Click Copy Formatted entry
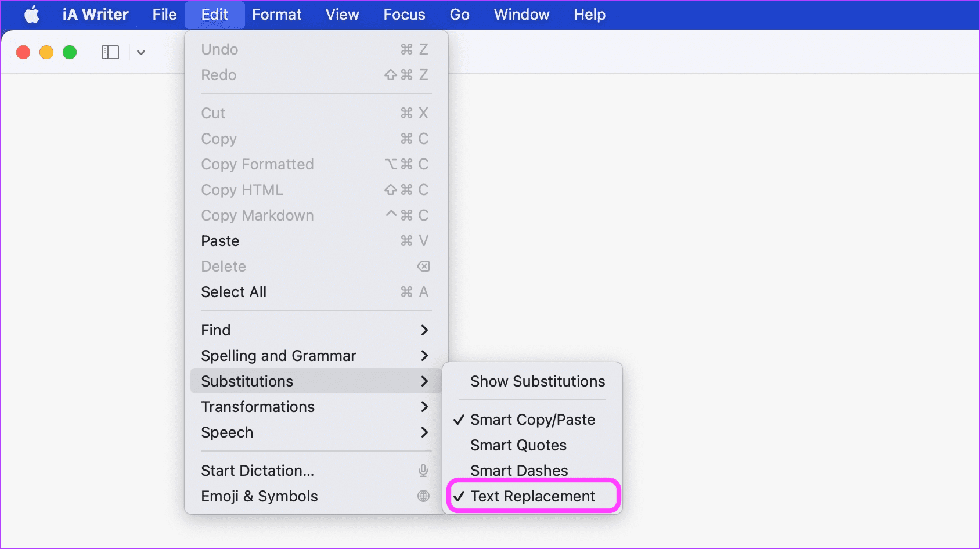The width and height of the screenshot is (980, 549). point(316,164)
